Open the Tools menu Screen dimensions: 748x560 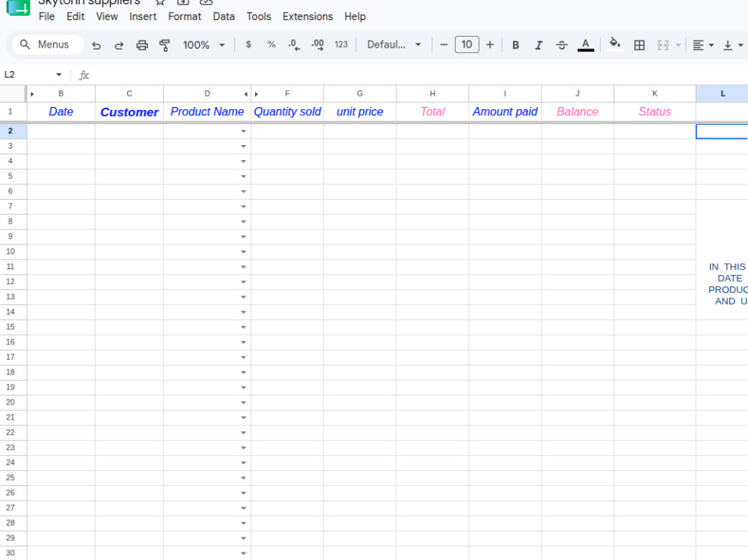(x=259, y=16)
